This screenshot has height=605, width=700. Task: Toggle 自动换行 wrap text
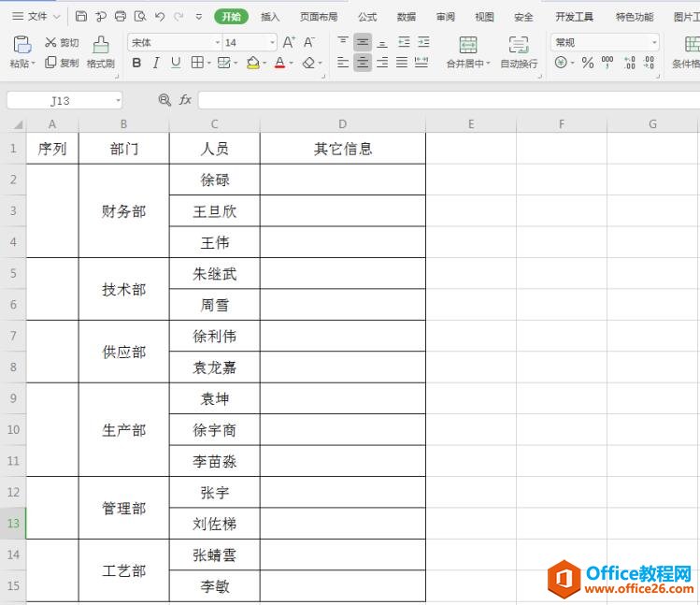tap(519, 51)
